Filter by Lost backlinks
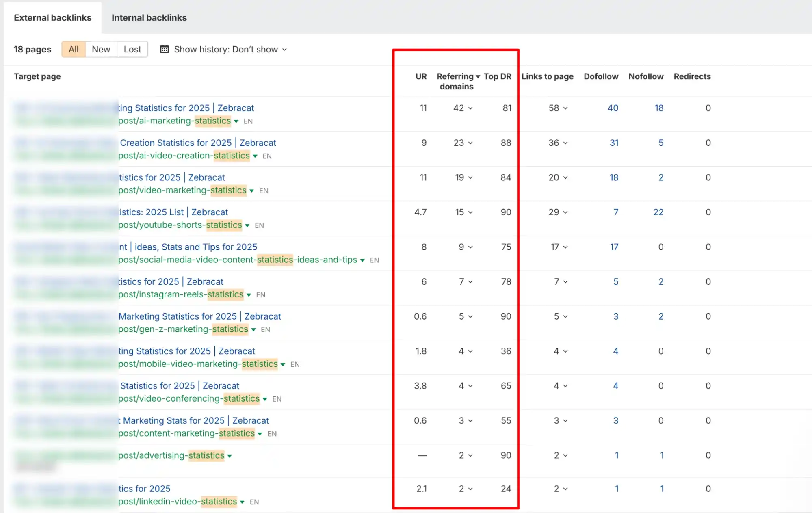This screenshot has width=812, height=513. 132,49
